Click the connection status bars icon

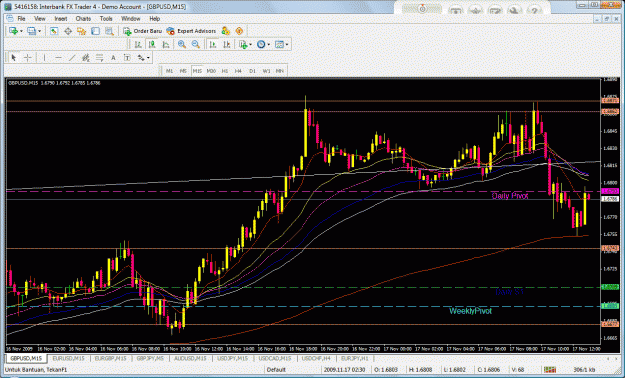[x=550, y=370]
